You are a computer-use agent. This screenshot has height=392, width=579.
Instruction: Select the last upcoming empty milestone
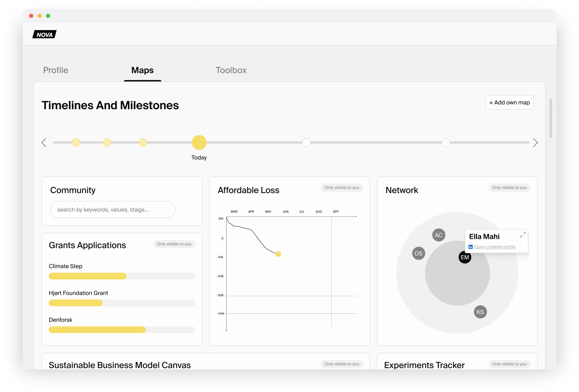point(446,142)
